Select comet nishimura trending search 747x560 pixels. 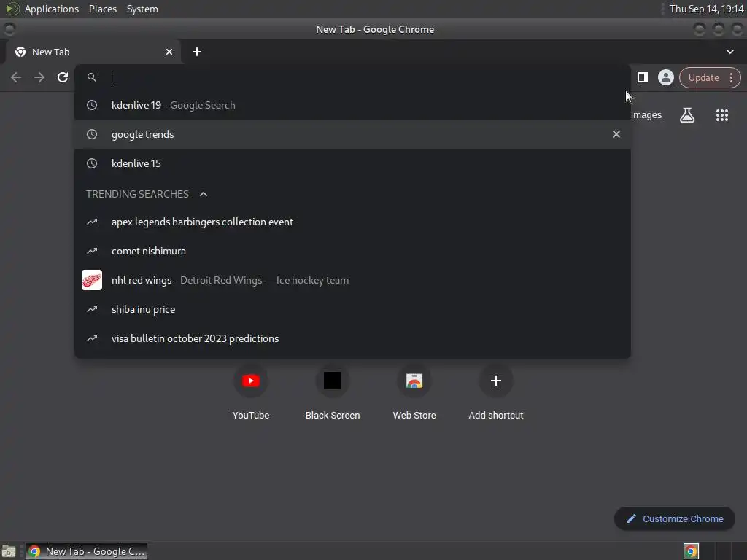coord(352,251)
